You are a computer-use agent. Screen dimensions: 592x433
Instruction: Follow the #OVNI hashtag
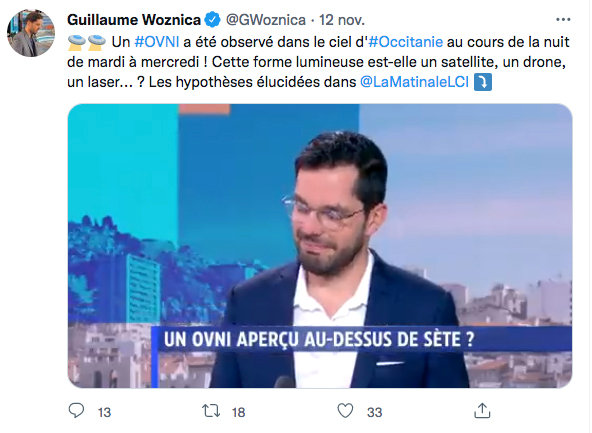tap(157, 42)
